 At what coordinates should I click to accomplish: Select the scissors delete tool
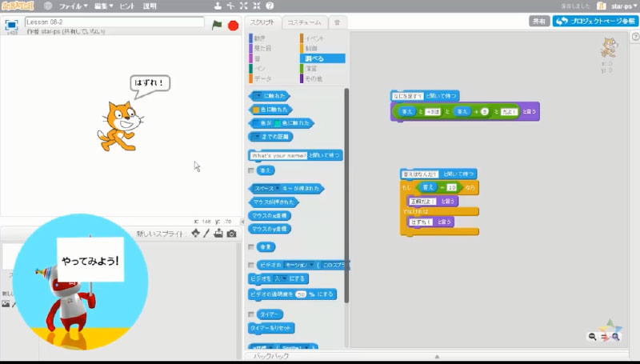pos(231,6)
